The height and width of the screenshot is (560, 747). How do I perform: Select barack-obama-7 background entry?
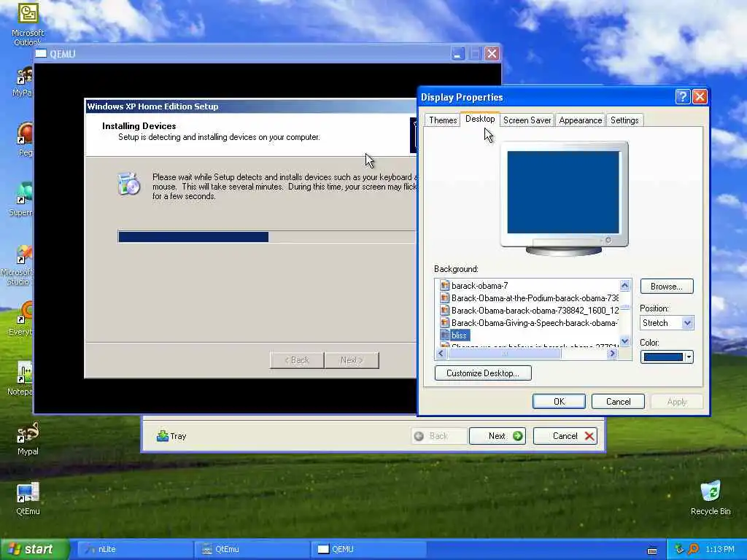tap(480, 286)
